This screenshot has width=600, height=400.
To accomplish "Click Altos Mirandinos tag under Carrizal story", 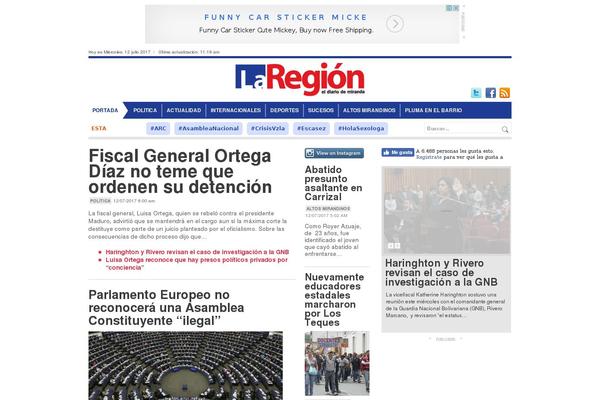I will (x=328, y=209).
